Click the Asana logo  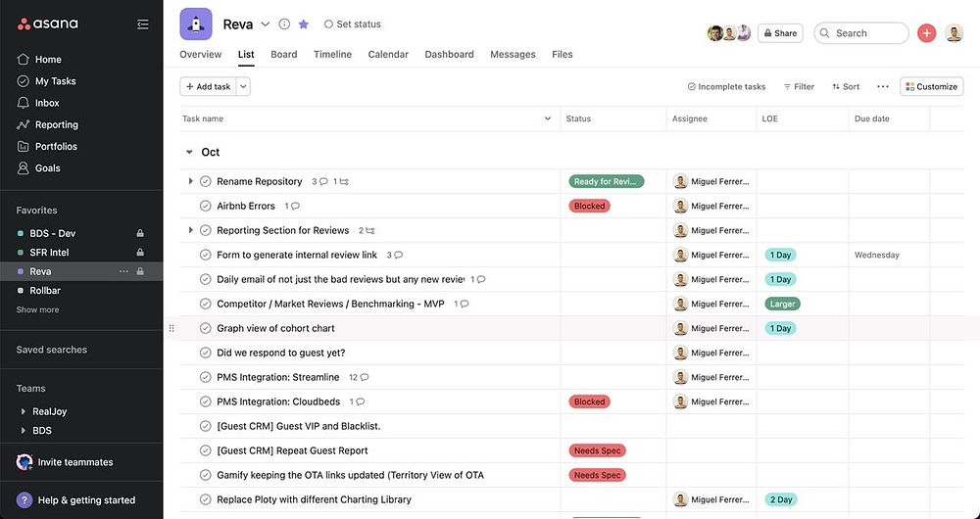47,24
